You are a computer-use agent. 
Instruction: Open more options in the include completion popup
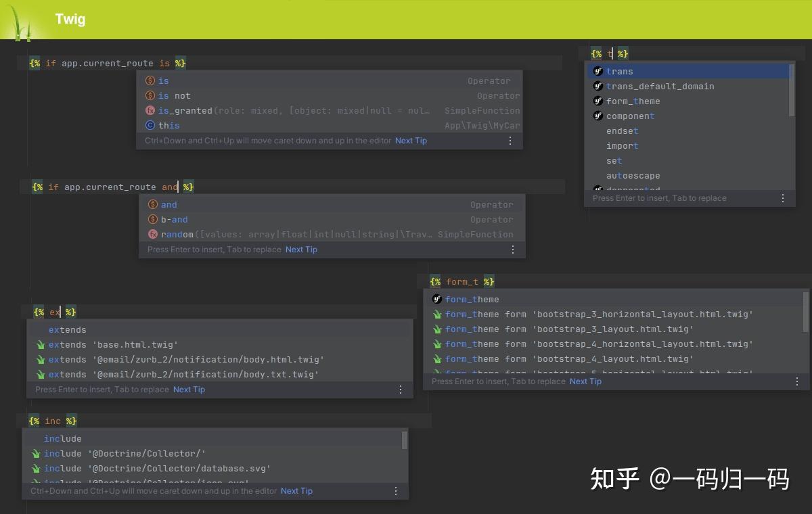click(396, 491)
